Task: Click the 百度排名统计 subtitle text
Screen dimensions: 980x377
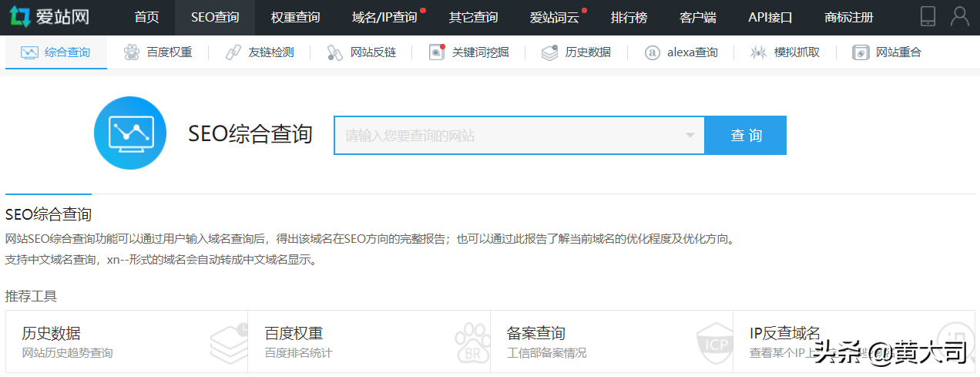Action: [x=298, y=353]
